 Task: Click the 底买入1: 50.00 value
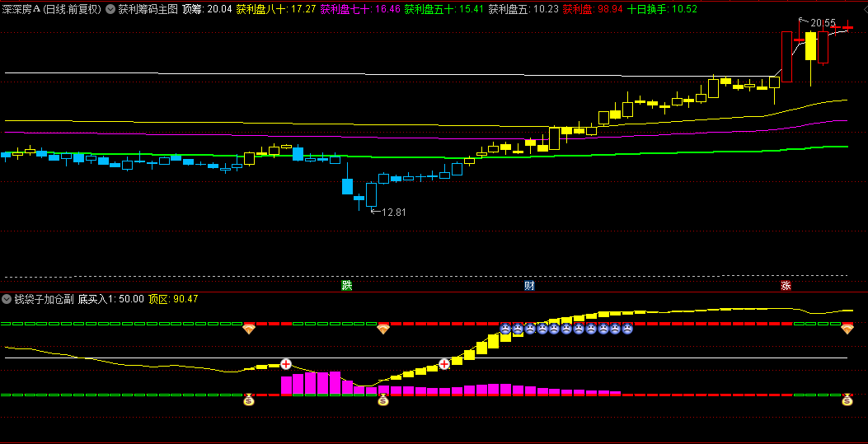[110, 299]
